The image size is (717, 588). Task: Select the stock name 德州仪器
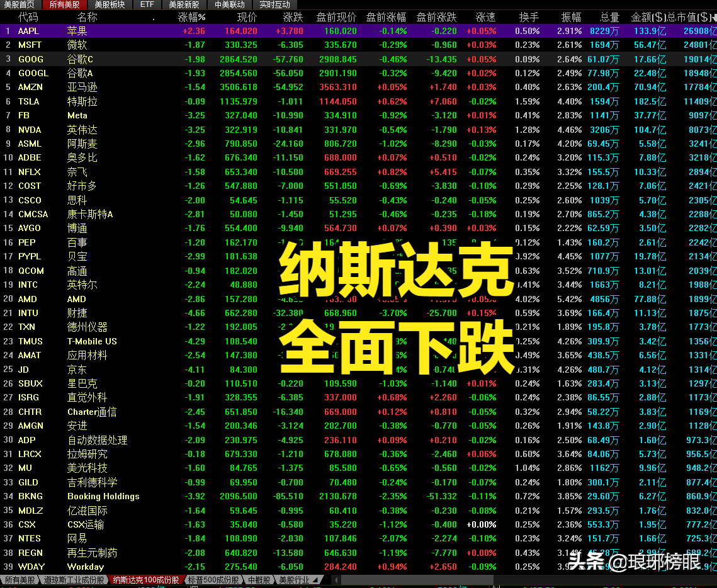(x=88, y=327)
